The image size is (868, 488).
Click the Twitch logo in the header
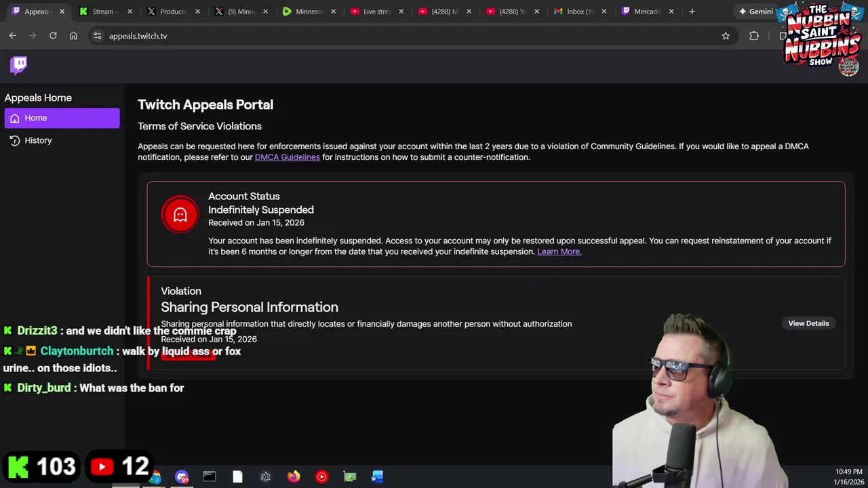[18, 65]
